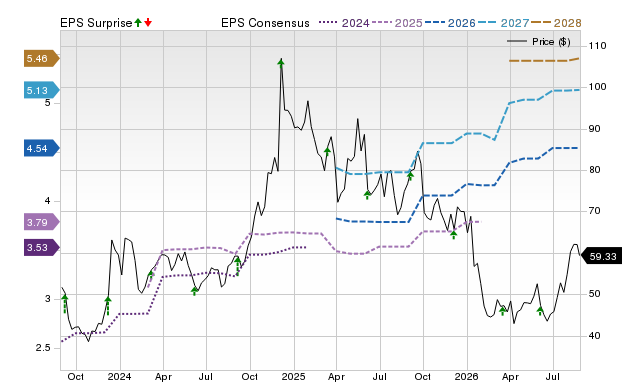Toggle the 2028 EPS consensus legend entry
This screenshot has height=382, width=640.
(x=556, y=23)
